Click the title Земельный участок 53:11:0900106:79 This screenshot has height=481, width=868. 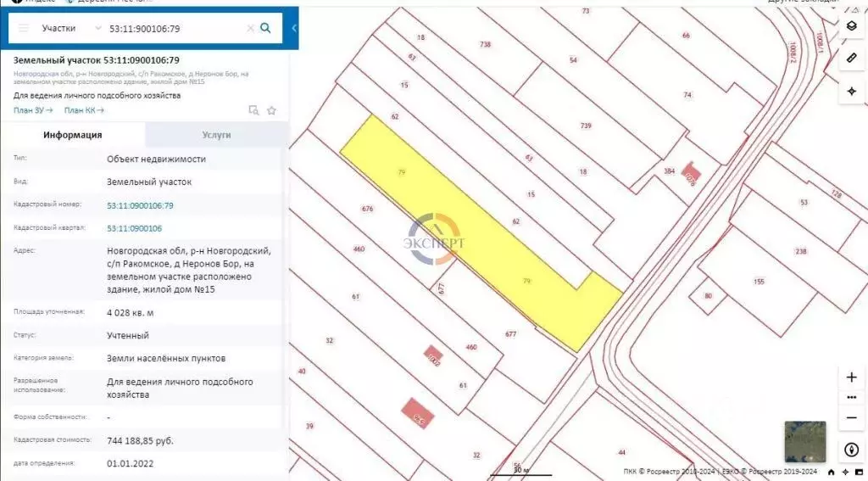pos(97,60)
